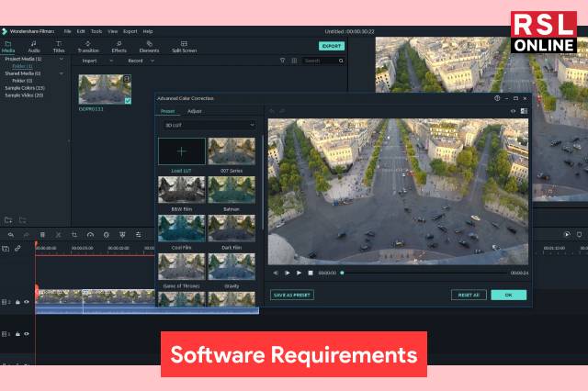Click the add new folder icon
588x391 pixels.
[x=8, y=220]
